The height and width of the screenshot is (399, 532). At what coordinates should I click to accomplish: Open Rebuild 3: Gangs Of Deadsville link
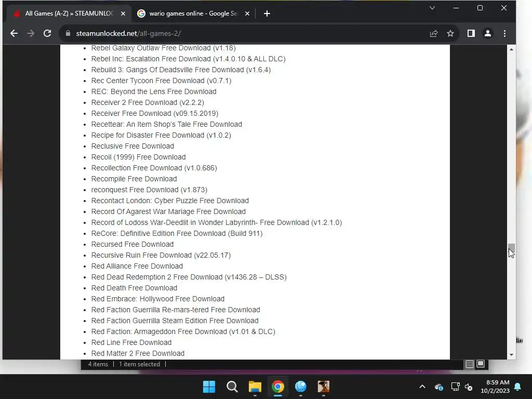pyautogui.click(x=181, y=70)
